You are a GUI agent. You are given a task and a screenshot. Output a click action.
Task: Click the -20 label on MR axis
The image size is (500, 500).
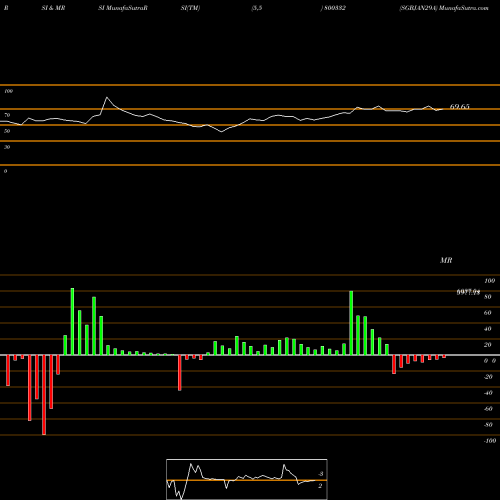click(488, 377)
